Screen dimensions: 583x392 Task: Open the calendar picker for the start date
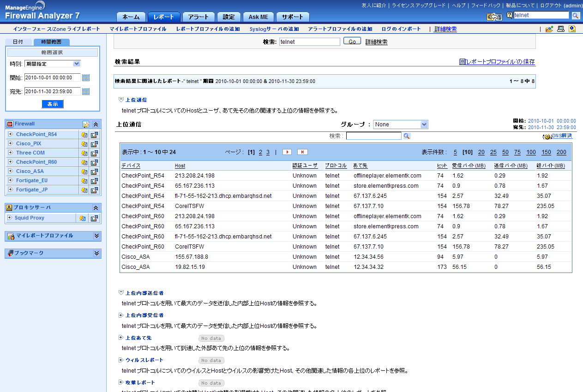[x=86, y=78]
